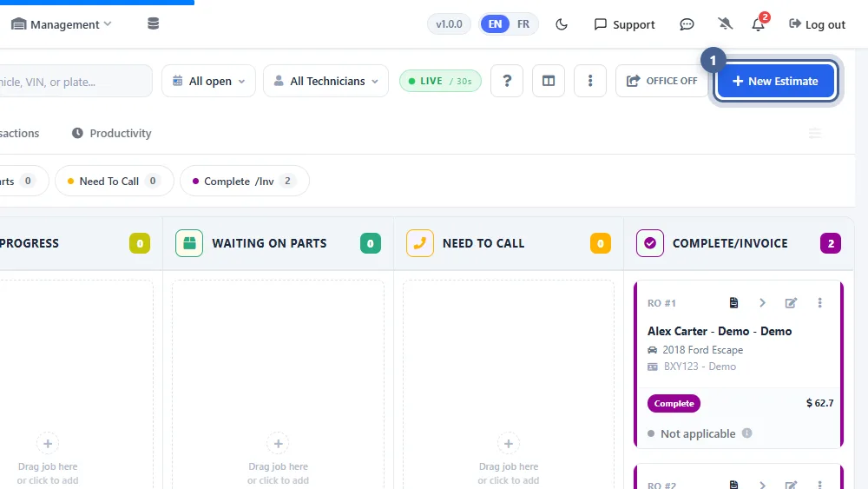This screenshot has height=489, width=868.
Task: Focus the vehicle, VIN or plate search field
Action: click(x=75, y=82)
